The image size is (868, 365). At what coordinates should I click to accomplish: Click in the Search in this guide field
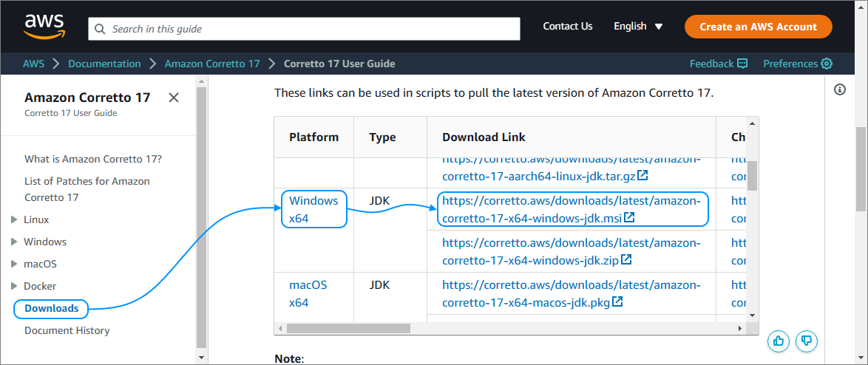(304, 29)
